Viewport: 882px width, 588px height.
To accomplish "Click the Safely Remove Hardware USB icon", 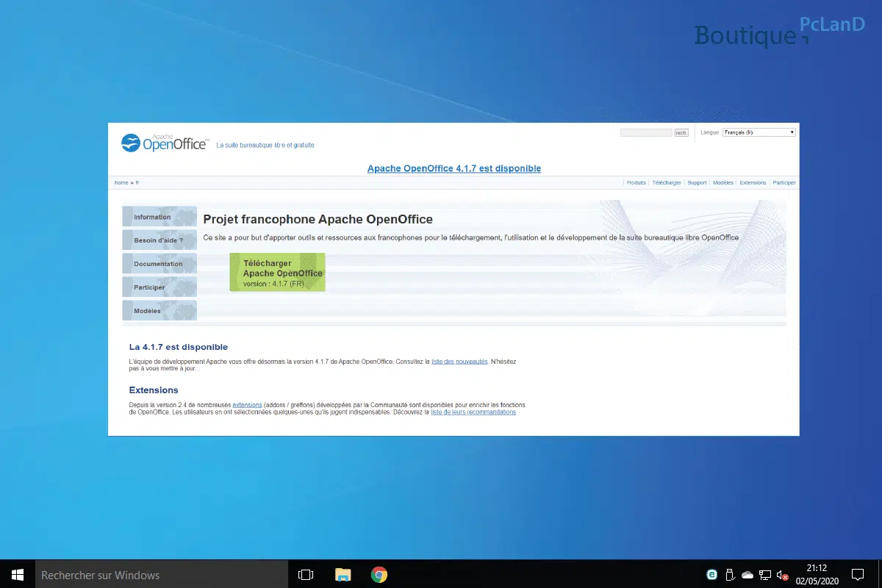I will [x=730, y=574].
